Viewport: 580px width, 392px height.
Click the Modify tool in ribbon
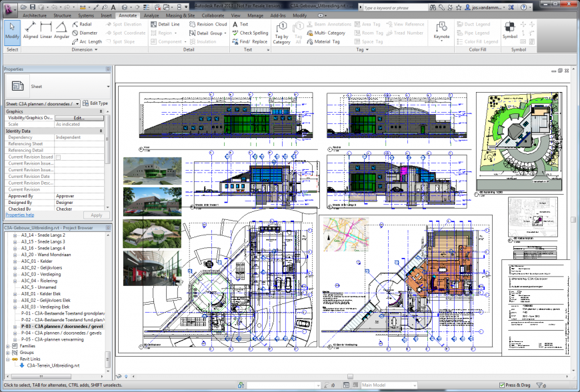tap(12, 30)
